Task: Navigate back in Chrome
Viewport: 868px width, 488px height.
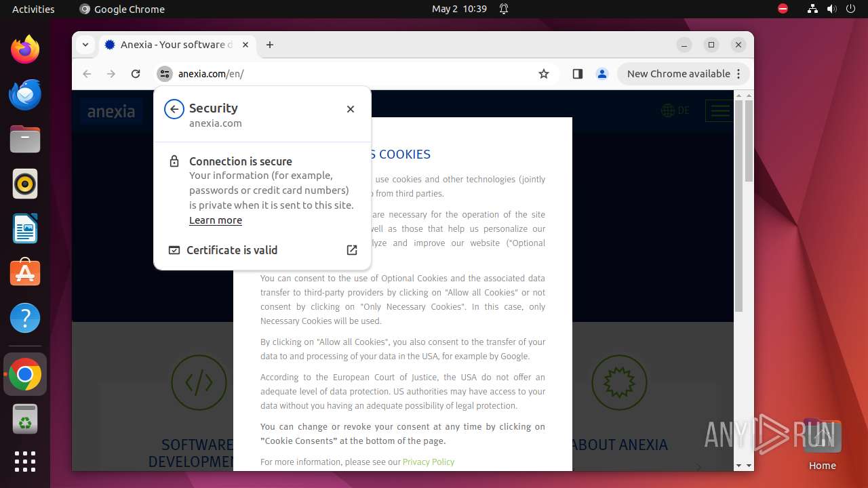Action: [x=87, y=74]
